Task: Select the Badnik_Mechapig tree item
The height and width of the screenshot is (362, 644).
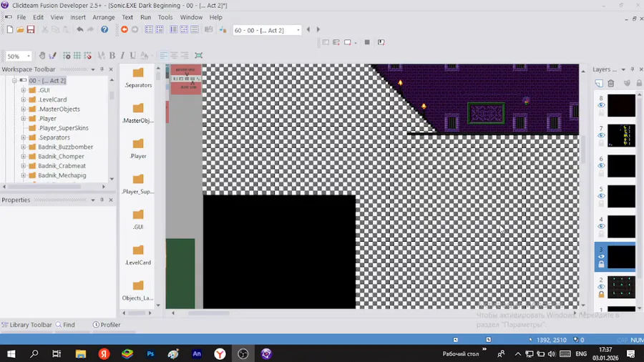Action: click(x=62, y=175)
